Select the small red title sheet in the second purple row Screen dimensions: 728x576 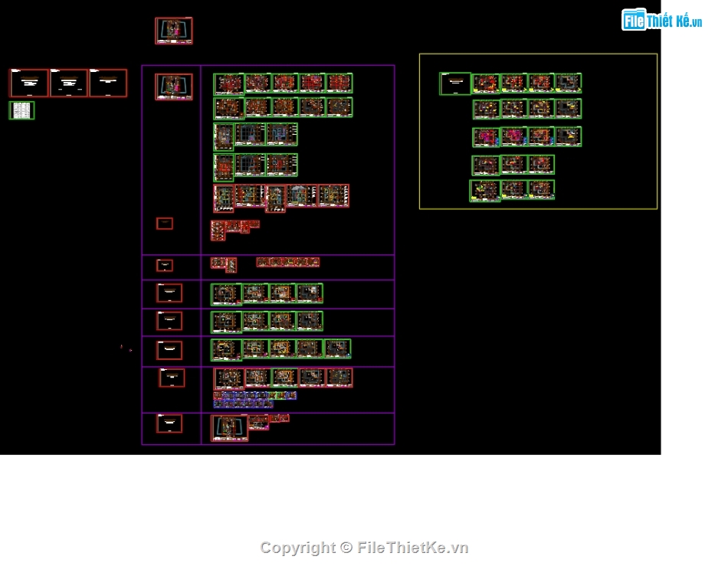point(164,265)
